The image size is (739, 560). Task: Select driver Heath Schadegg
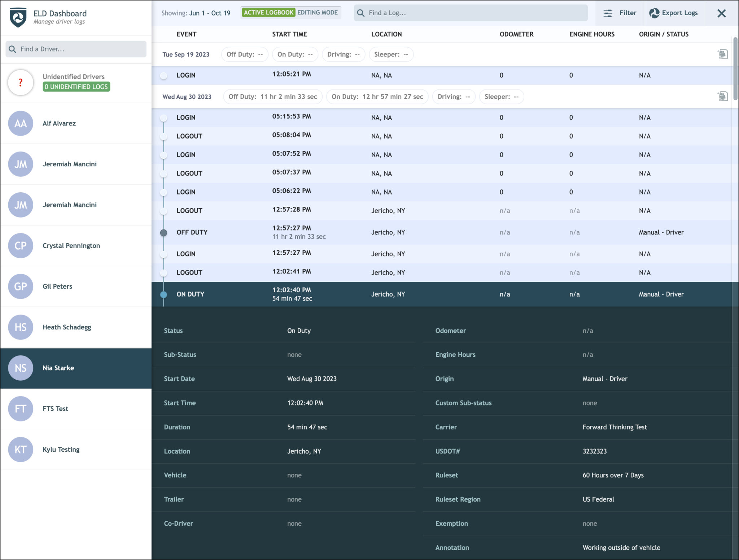[67, 327]
